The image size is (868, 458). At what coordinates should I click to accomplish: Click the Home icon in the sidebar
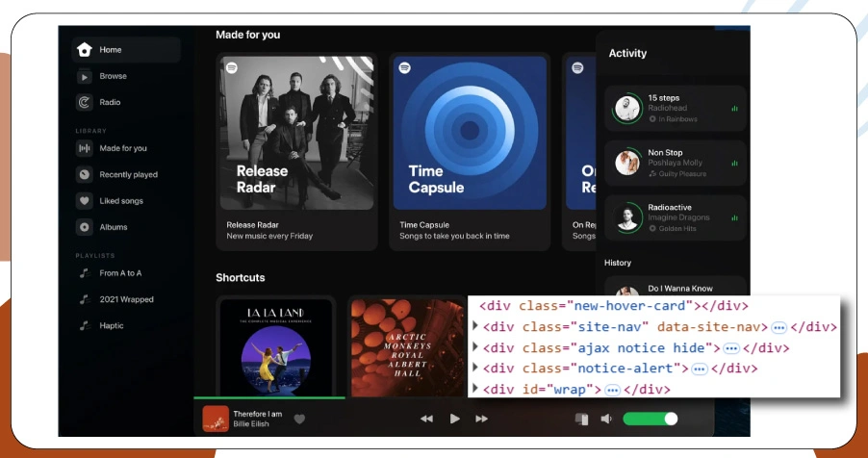point(85,50)
